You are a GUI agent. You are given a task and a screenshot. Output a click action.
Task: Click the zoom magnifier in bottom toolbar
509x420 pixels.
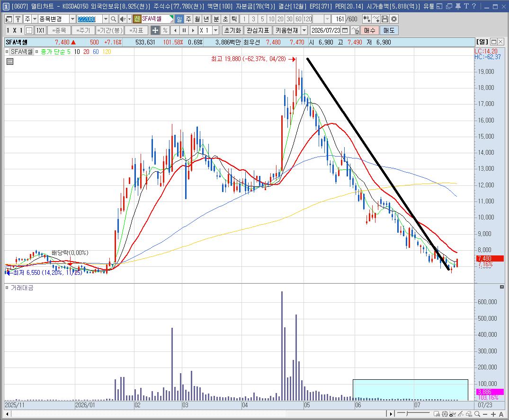tap(477, 414)
